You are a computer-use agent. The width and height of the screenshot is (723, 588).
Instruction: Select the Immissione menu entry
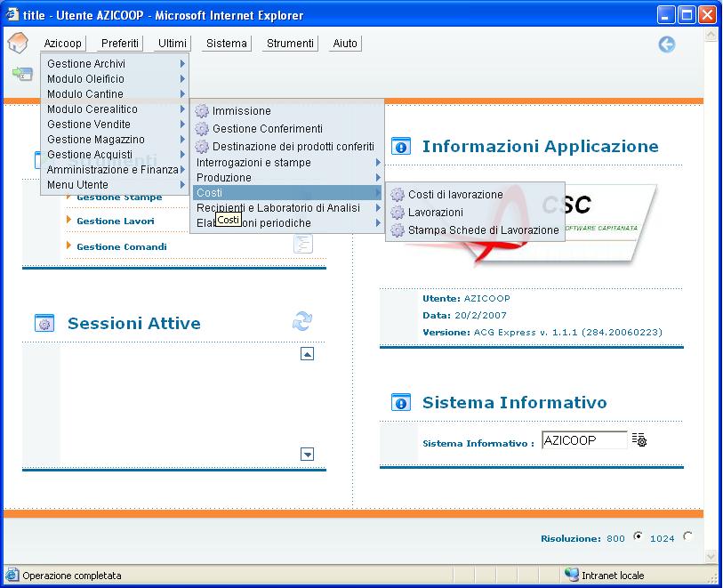point(288,110)
